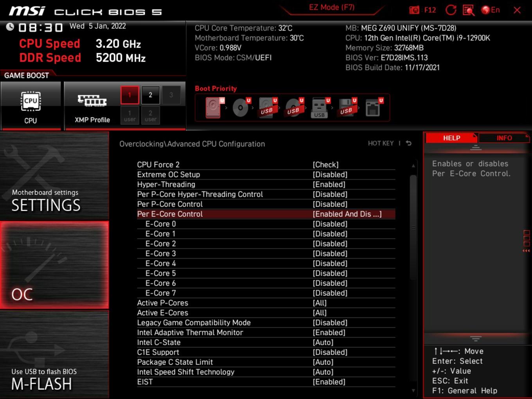Change language via the En globe icon
Screen dimensions: 532x399
tap(491, 10)
